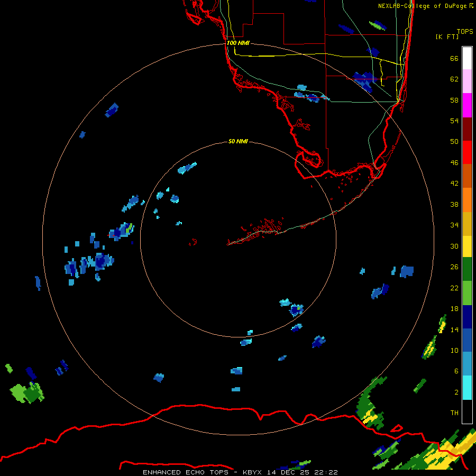Select the 2 legend value

[x=456, y=392]
